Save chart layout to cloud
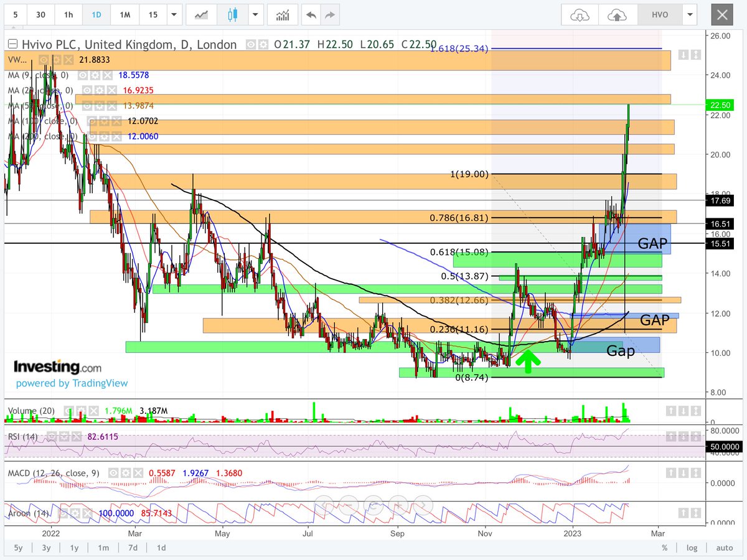The width and height of the screenshot is (747, 560). [616, 15]
